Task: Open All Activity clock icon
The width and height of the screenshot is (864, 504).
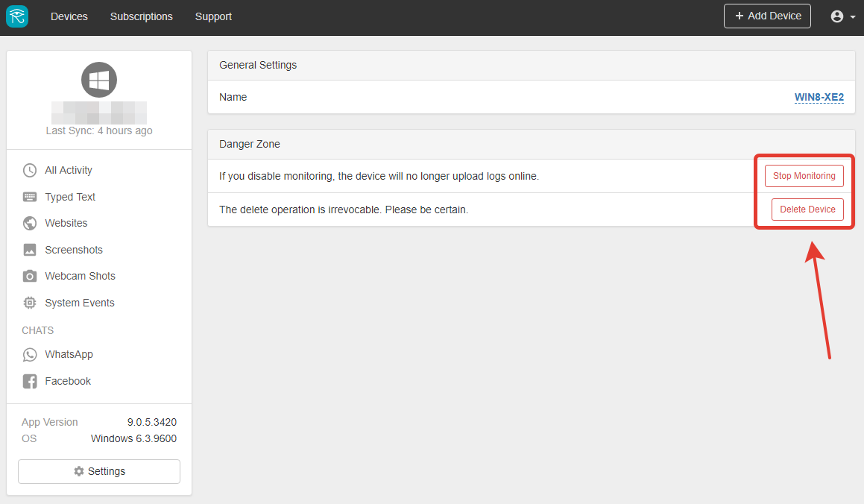Action: click(30, 170)
